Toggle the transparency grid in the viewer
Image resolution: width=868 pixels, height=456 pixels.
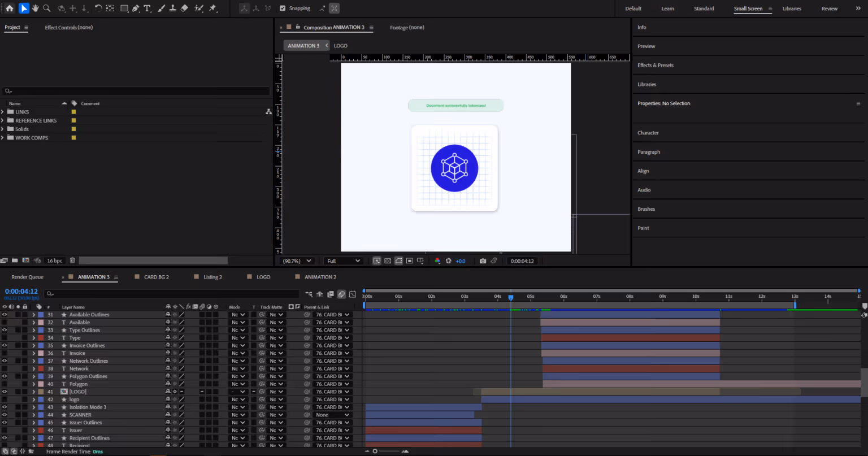pyautogui.click(x=388, y=260)
